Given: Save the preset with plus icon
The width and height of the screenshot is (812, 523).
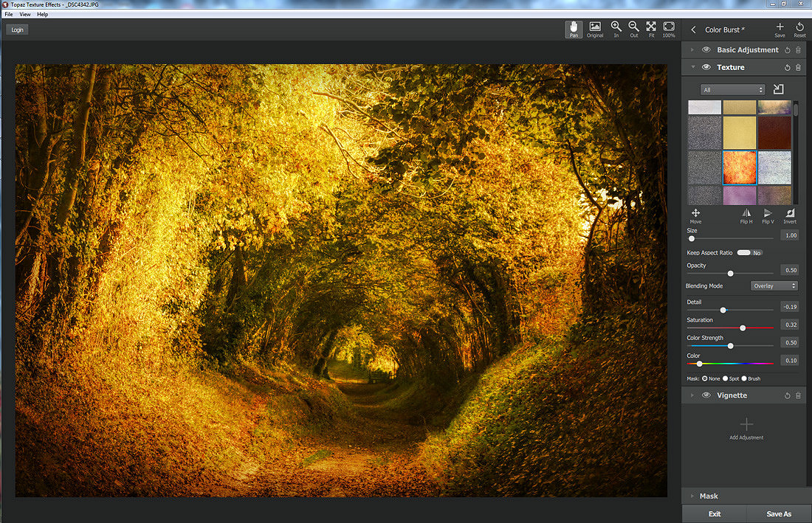Looking at the screenshot, I should (x=780, y=30).
